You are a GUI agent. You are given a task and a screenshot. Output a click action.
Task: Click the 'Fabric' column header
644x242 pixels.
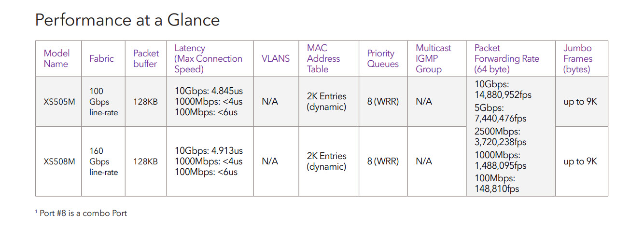coord(102,58)
